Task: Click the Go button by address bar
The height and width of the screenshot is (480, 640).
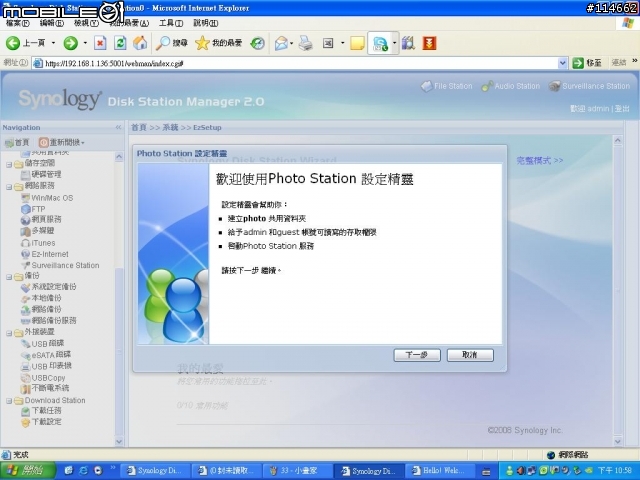Action: [587, 63]
